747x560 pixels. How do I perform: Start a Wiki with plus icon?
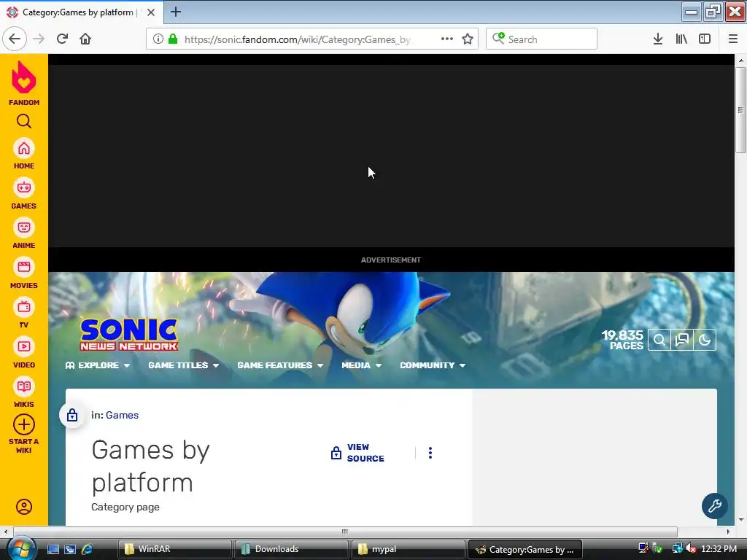24,434
